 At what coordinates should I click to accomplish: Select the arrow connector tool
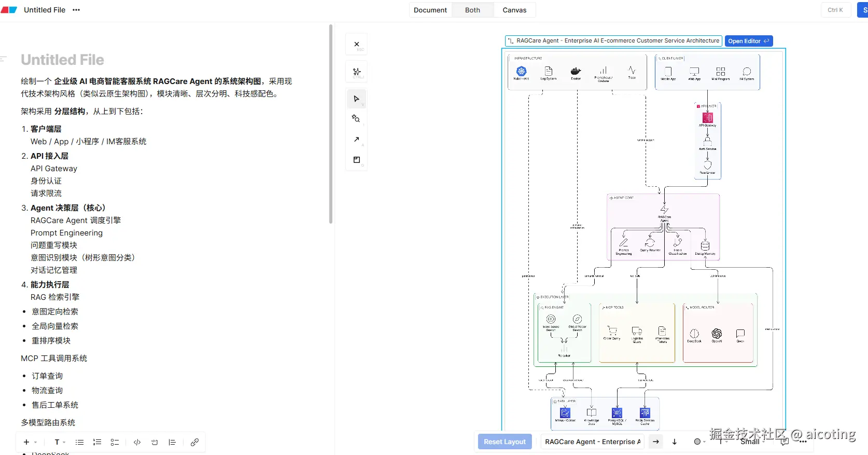coord(357,140)
